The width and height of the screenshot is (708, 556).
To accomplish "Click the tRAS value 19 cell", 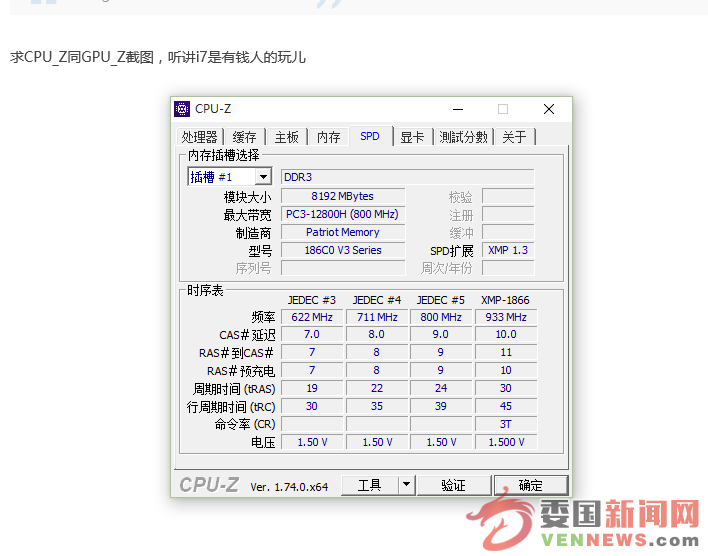I will (x=312, y=388).
